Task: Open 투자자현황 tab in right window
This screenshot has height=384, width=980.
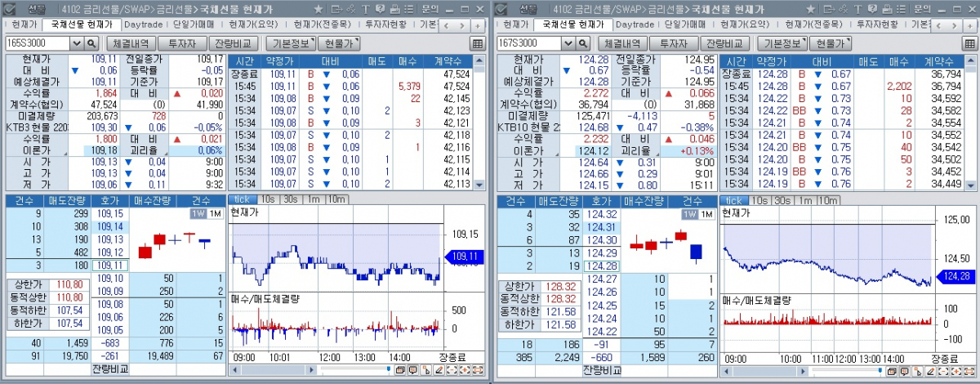Action: 879,25
